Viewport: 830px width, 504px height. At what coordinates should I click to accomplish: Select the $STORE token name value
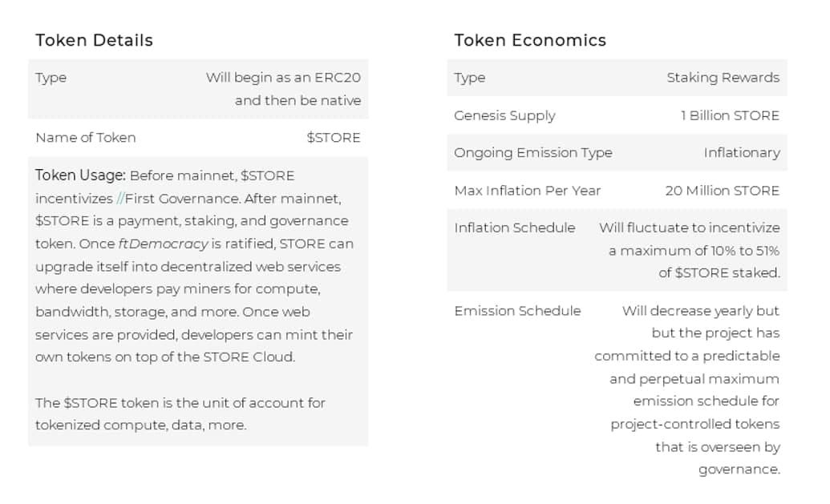pyautogui.click(x=334, y=138)
